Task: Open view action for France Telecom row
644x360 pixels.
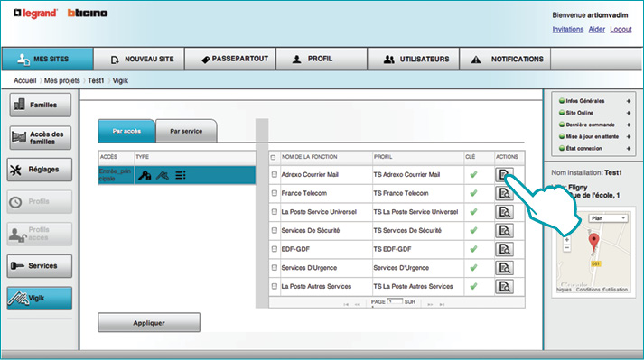Action: (504, 193)
